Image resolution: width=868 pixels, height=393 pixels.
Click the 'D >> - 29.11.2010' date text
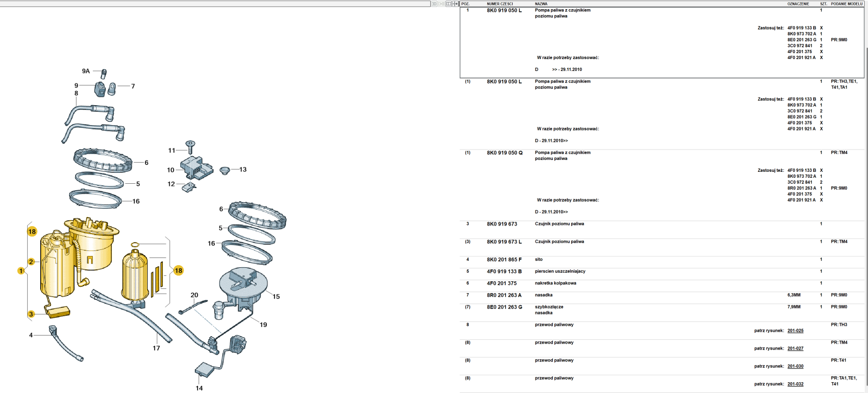pyautogui.click(x=558, y=69)
